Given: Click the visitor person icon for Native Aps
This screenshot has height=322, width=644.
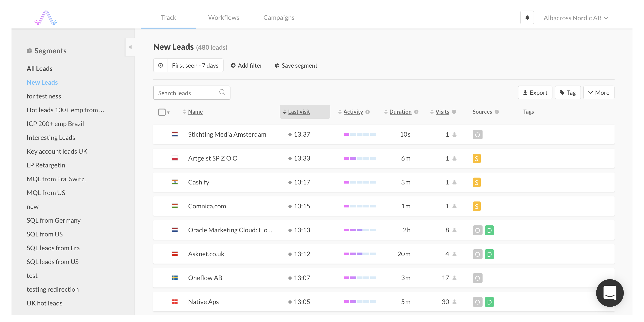Looking at the screenshot, I should click(x=454, y=302).
